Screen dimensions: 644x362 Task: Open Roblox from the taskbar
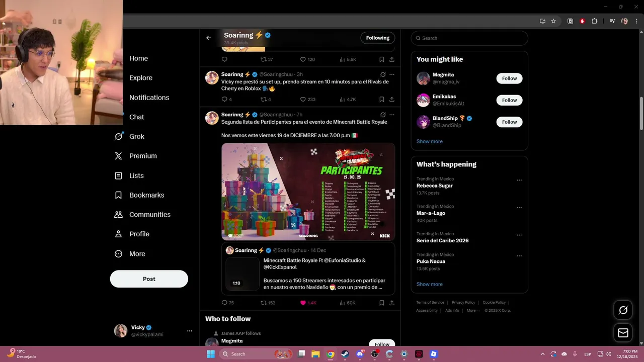434,354
